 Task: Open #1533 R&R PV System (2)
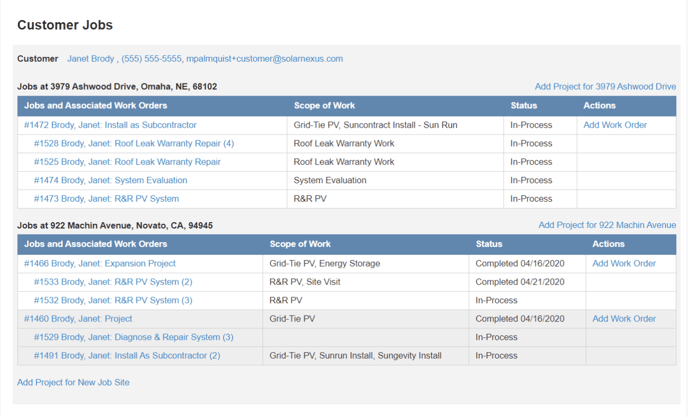click(113, 282)
